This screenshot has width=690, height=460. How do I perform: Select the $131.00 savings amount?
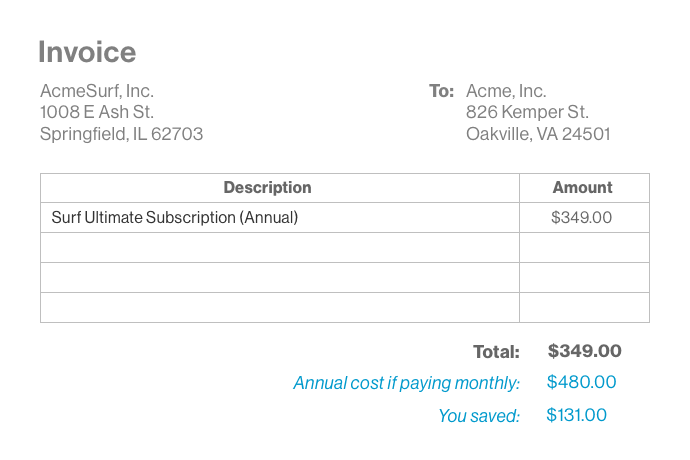(577, 415)
